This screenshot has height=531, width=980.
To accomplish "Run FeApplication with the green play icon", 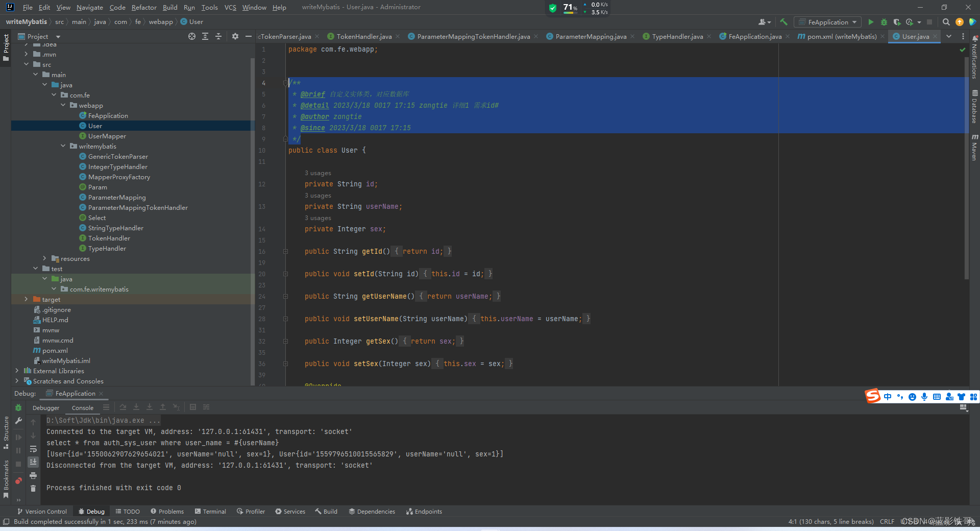I will coord(871,22).
